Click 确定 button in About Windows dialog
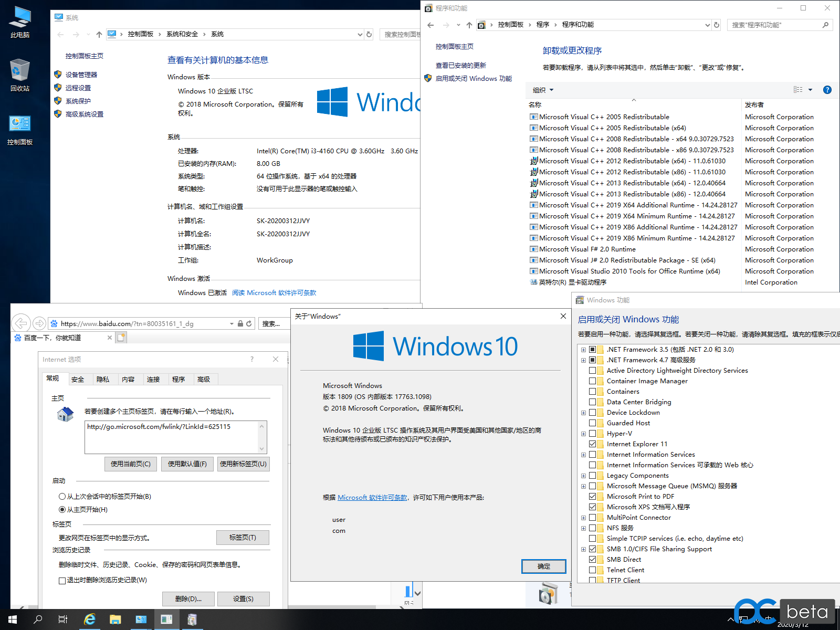 [x=544, y=566]
